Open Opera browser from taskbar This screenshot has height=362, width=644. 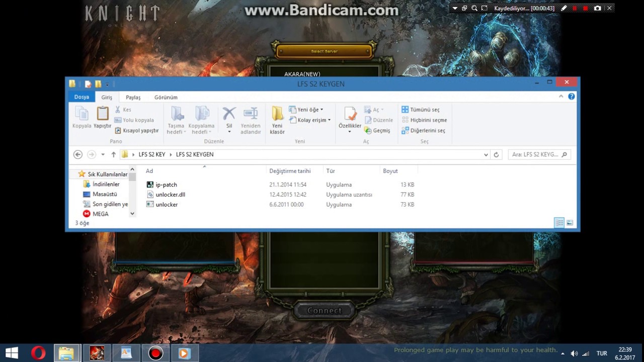(38, 353)
